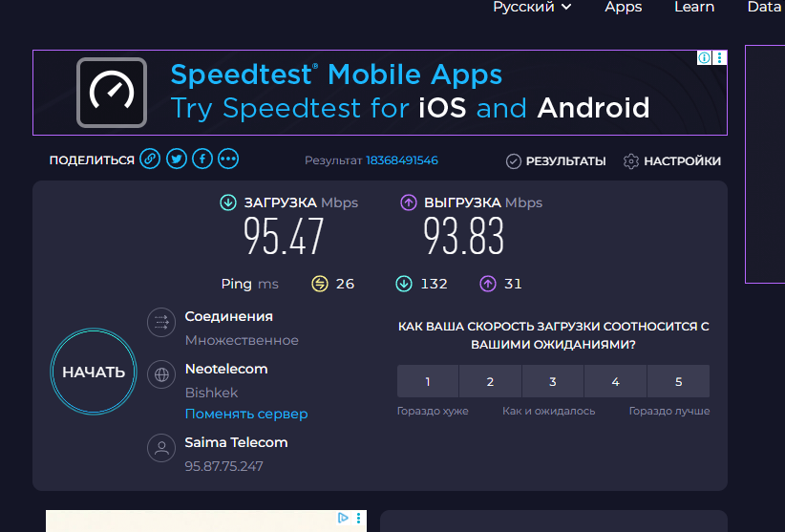Click the Bishkek server location text
Screen dimensions: 785x532
point(211,393)
